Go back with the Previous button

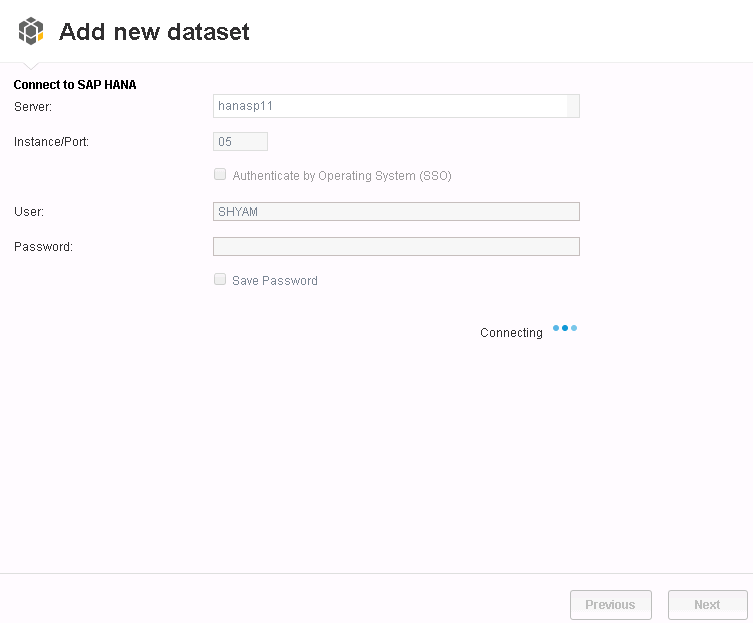click(610, 605)
